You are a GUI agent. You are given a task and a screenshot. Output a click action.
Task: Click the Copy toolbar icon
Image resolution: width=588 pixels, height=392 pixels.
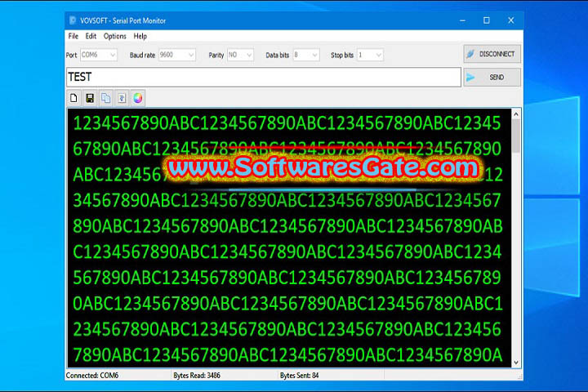105,98
